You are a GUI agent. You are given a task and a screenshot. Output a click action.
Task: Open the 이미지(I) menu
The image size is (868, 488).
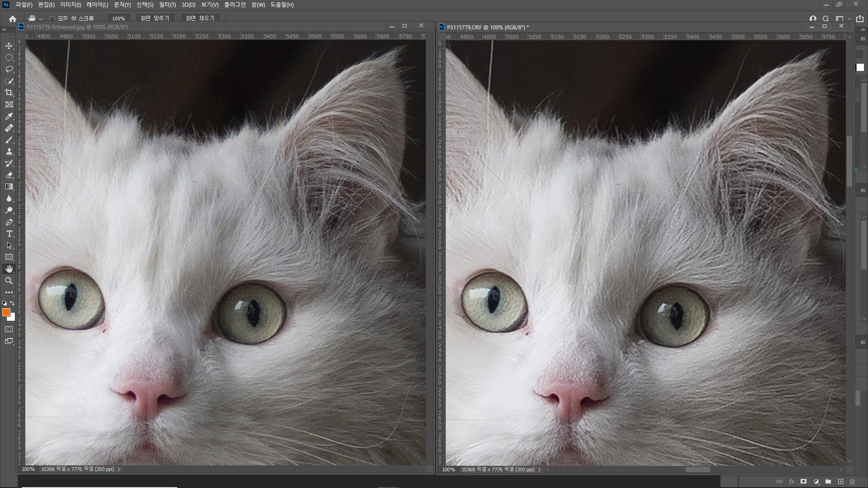pos(71,5)
